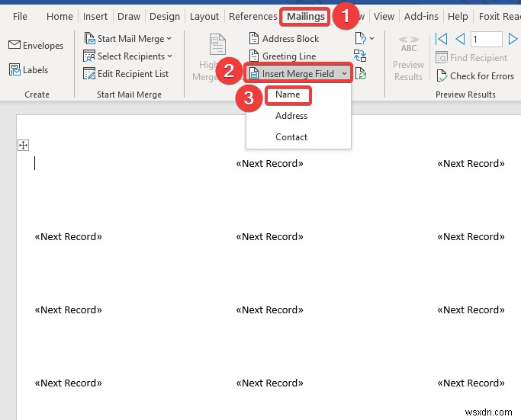Insert an Address Block

[285, 39]
